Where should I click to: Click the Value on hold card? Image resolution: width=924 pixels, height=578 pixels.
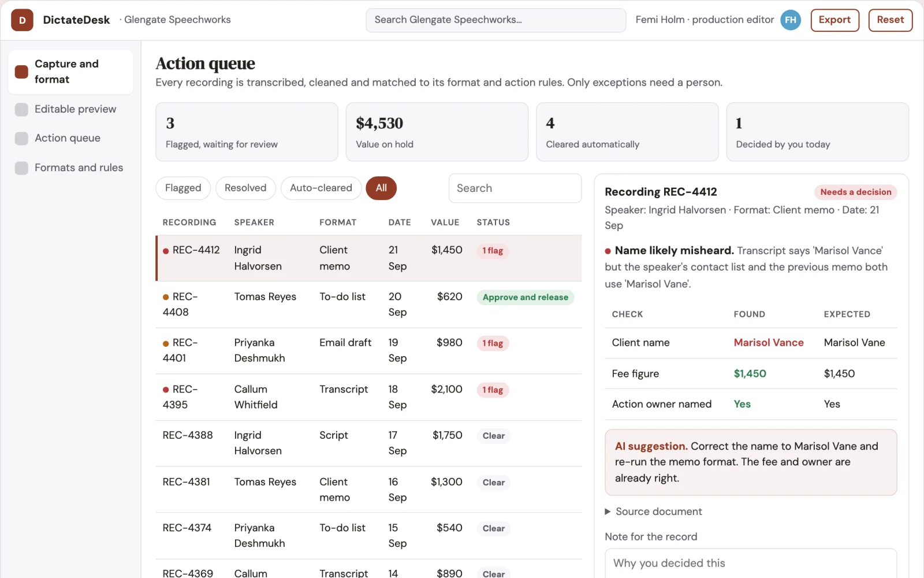tap(437, 132)
